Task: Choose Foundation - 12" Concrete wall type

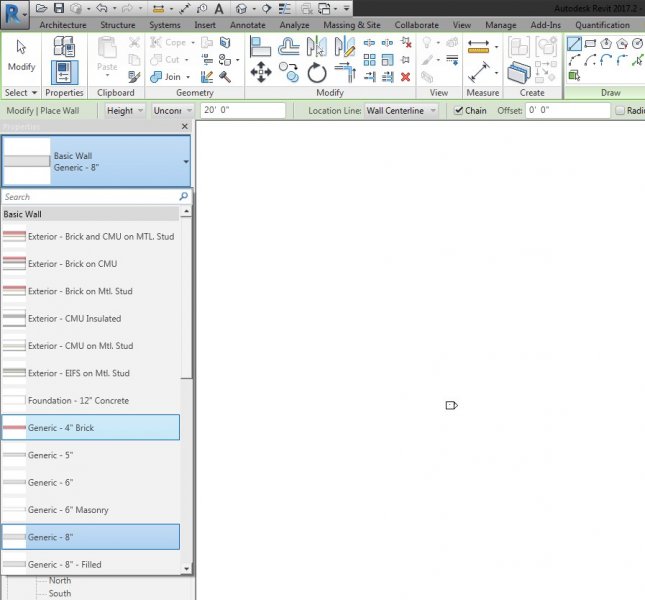Action: 90,401
